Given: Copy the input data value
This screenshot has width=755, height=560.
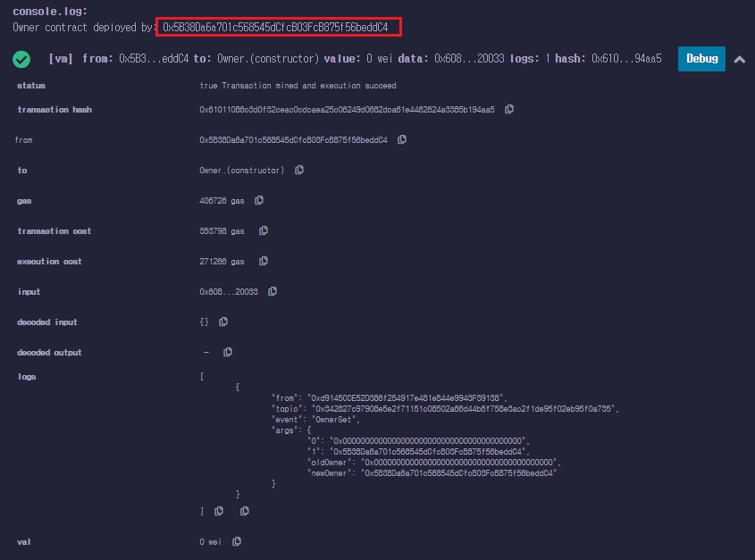Looking at the screenshot, I should 273,291.
